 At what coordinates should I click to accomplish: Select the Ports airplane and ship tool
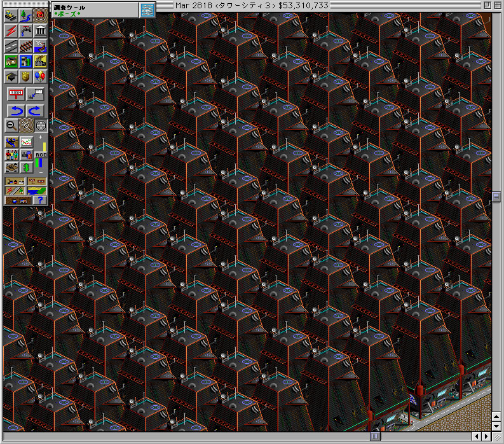[40, 46]
